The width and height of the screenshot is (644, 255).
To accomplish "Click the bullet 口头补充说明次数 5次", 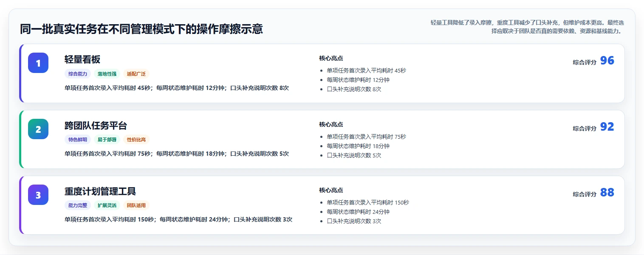I will click(x=354, y=155).
